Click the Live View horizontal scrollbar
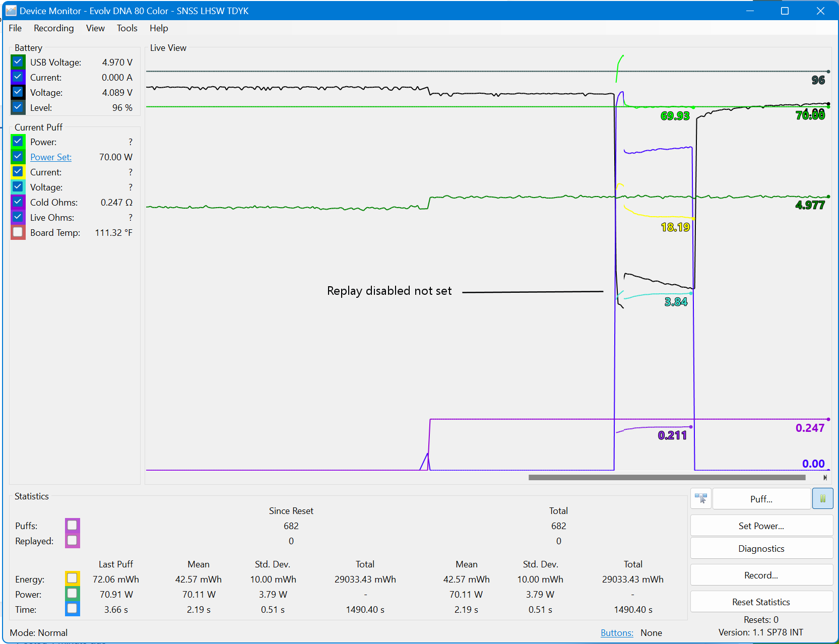This screenshot has width=839, height=644. click(667, 477)
